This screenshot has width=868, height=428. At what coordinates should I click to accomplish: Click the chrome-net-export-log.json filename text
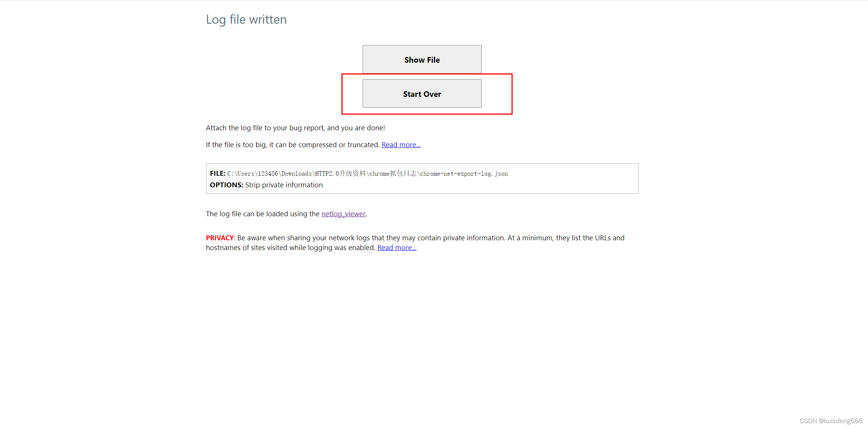[464, 174]
